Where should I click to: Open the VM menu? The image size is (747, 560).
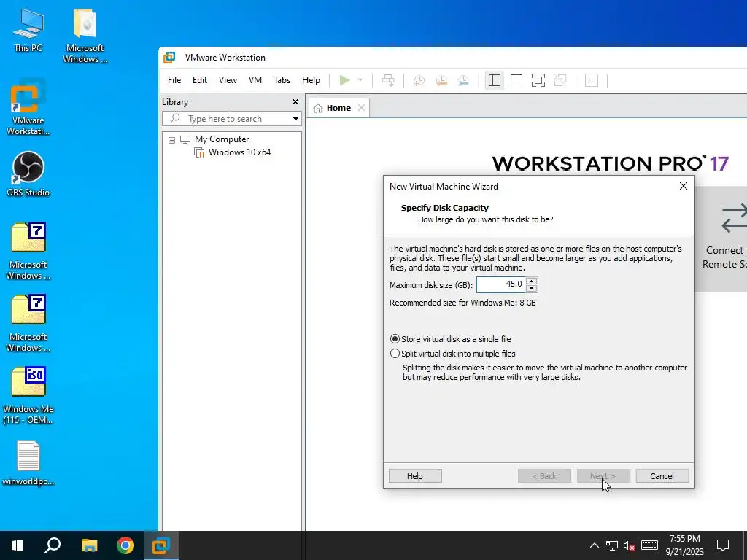click(255, 80)
